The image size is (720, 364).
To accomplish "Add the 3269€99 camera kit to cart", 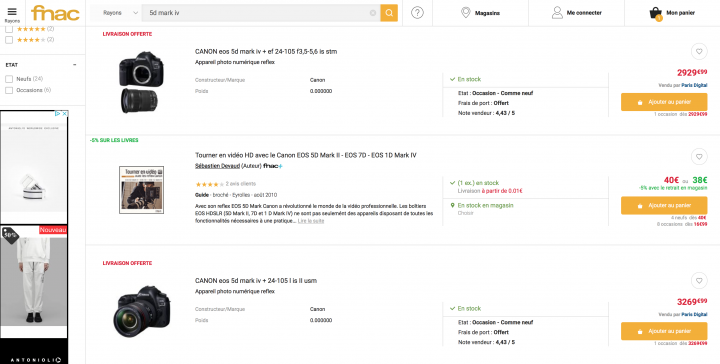I will click(x=664, y=331).
